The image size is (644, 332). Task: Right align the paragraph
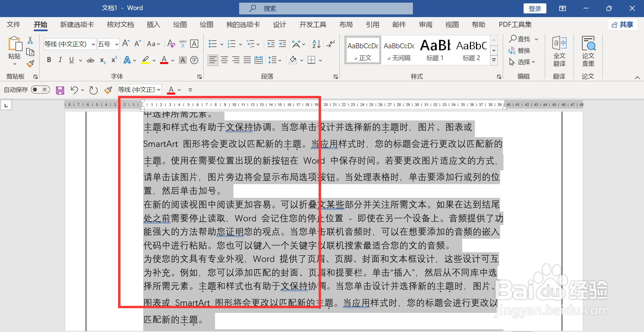[x=236, y=60]
